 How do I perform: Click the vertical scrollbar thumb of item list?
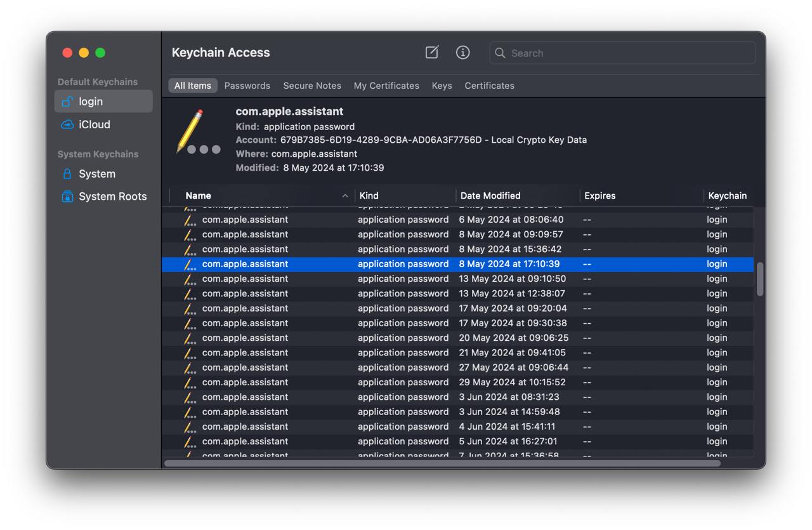click(760, 279)
